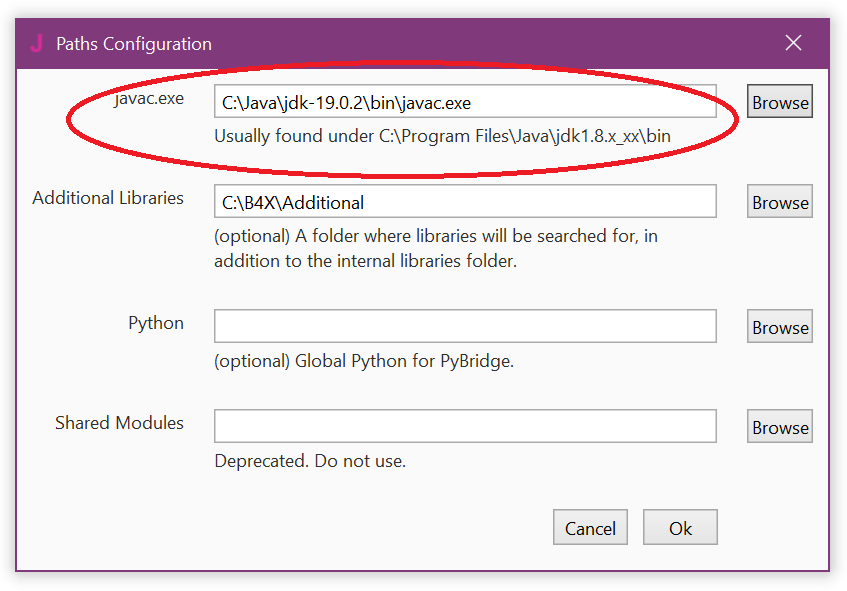Browse for the global Python path
The image size is (847, 591).
(x=780, y=327)
